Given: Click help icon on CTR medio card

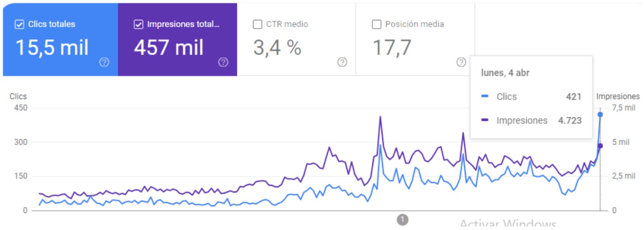Looking at the screenshot, I should [x=342, y=63].
